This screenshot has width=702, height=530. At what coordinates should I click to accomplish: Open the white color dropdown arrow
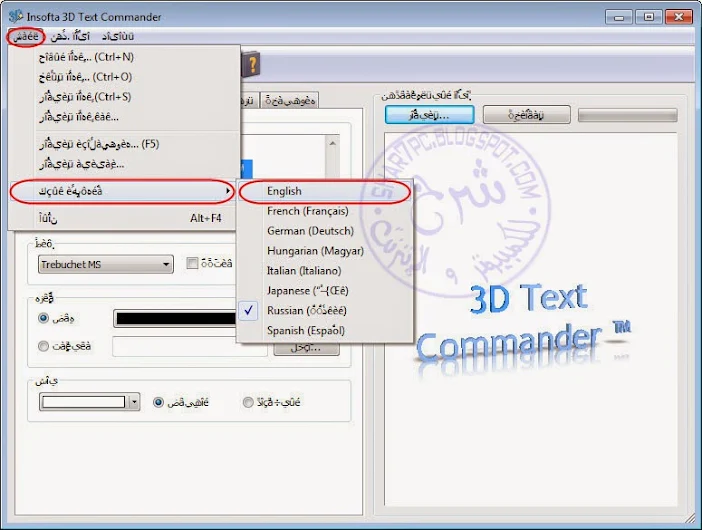[134, 402]
